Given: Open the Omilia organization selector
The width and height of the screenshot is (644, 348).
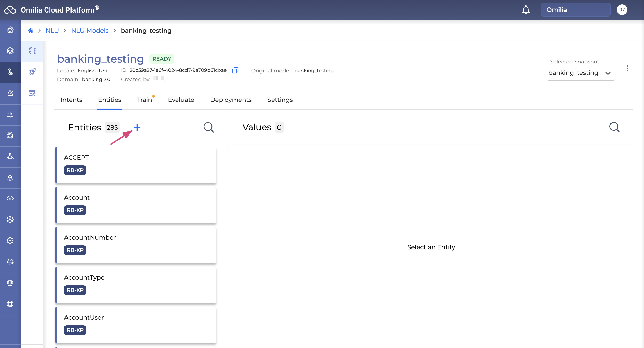Looking at the screenshot, I should [x=575, y=10].
